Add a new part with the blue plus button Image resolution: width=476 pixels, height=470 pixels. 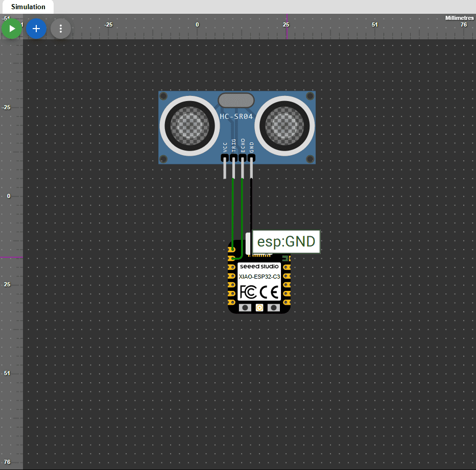36,29
